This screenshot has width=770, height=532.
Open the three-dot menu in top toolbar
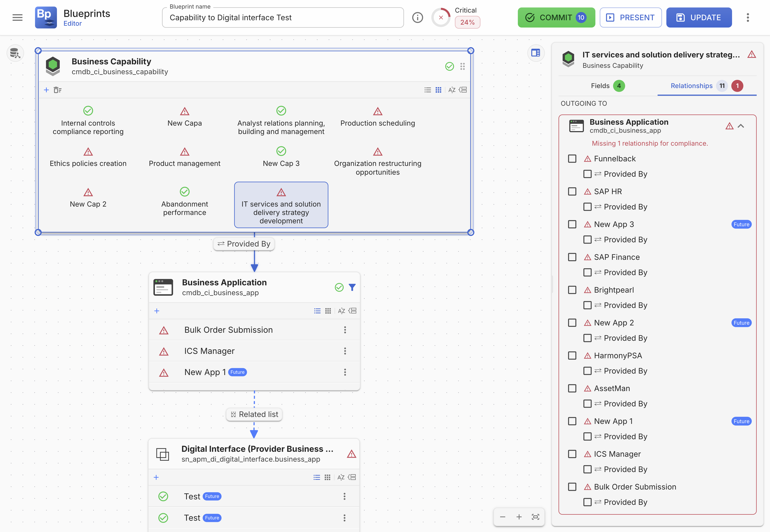tap(748, 17)
